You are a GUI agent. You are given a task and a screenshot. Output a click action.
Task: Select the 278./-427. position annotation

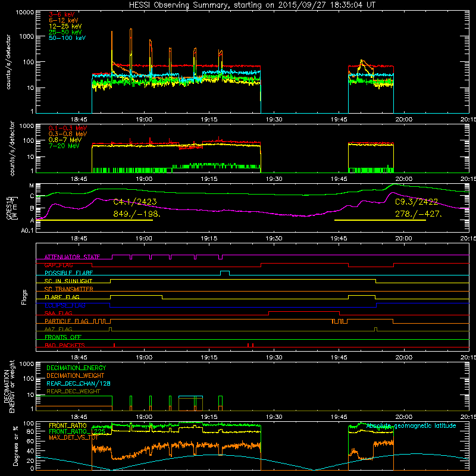418,214
